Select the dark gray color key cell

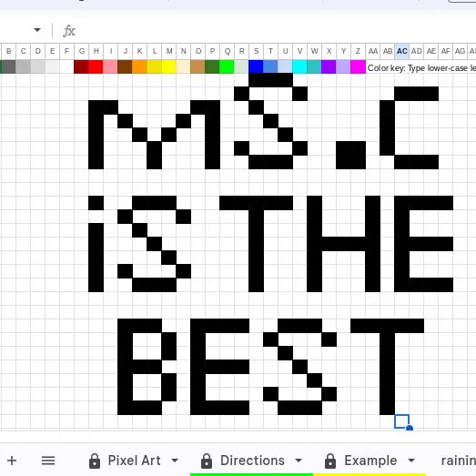click(8, 67)
